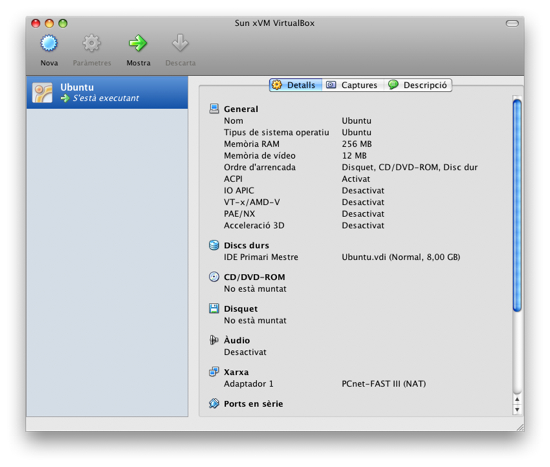Open the Ports en sèrie heading
The image size is (550, 467).
click(x=253, y=404)
